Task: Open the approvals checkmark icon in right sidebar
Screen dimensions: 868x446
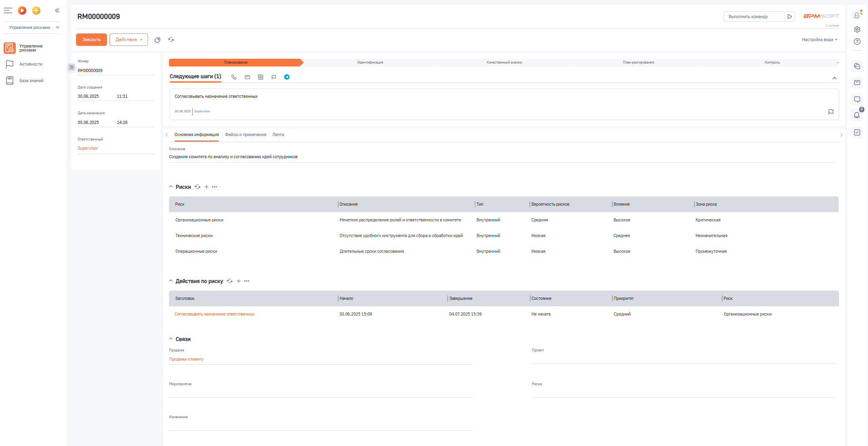Action: point(857,132)
